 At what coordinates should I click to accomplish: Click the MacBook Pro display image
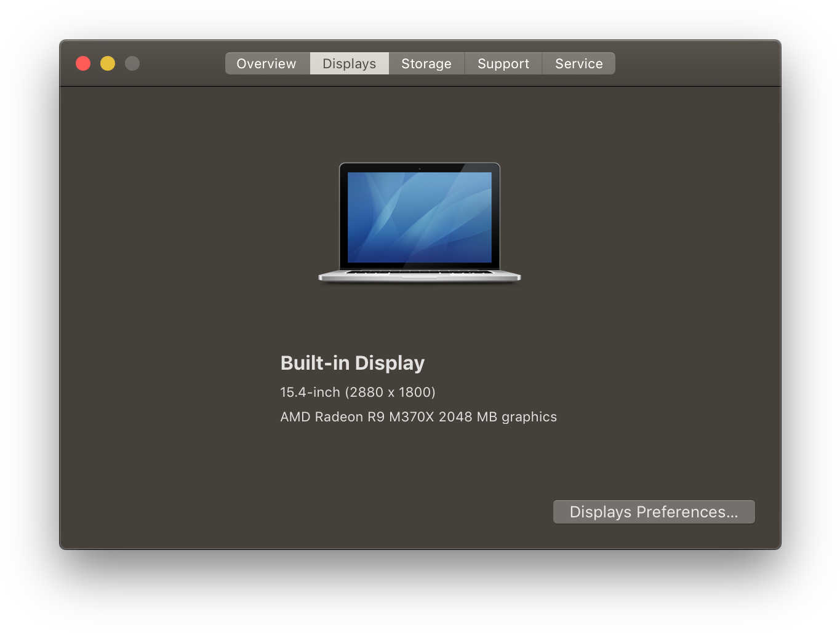click(x=419, y=223)
